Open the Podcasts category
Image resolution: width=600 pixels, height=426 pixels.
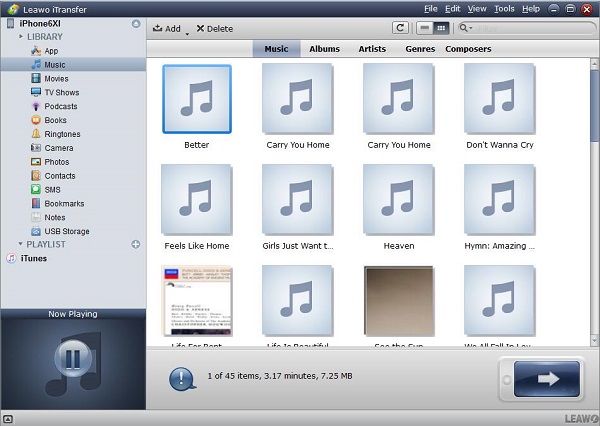coord(60,106)
